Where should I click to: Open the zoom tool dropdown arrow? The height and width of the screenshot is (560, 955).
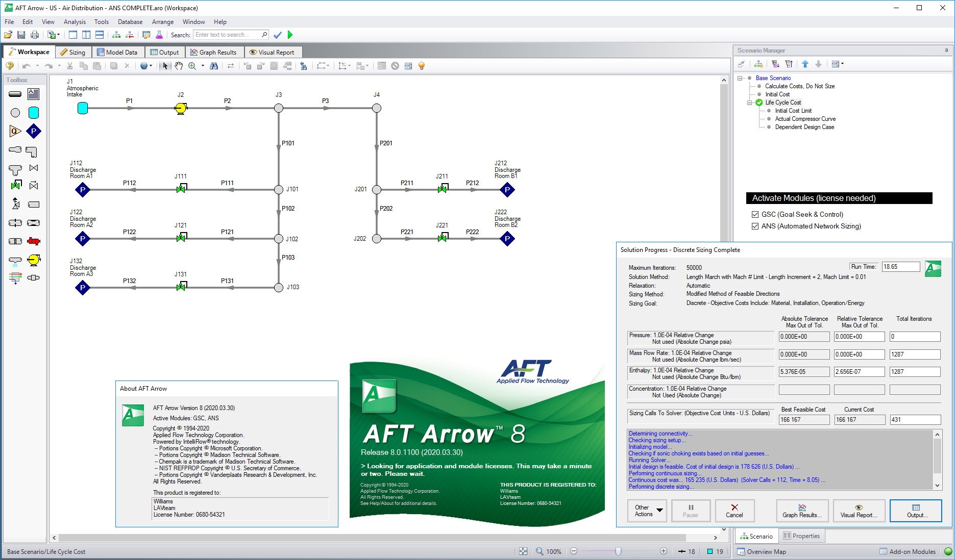202,65
